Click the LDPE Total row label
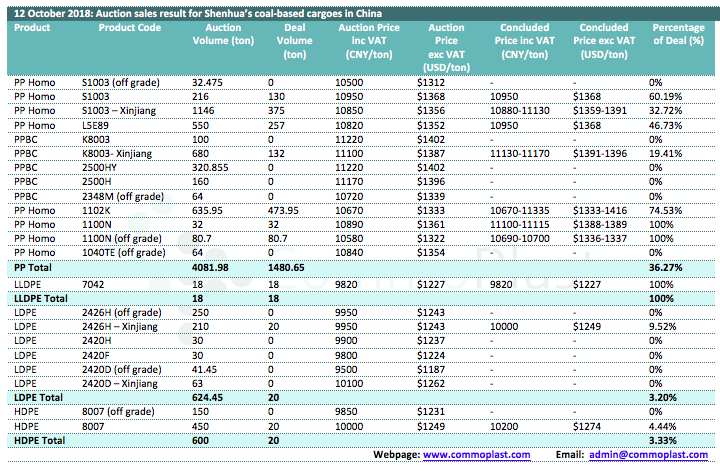 (x=38, y=395)
